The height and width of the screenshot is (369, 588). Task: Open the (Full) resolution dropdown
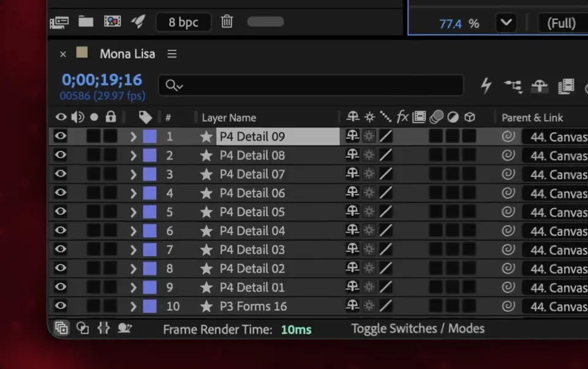point(562,23)
